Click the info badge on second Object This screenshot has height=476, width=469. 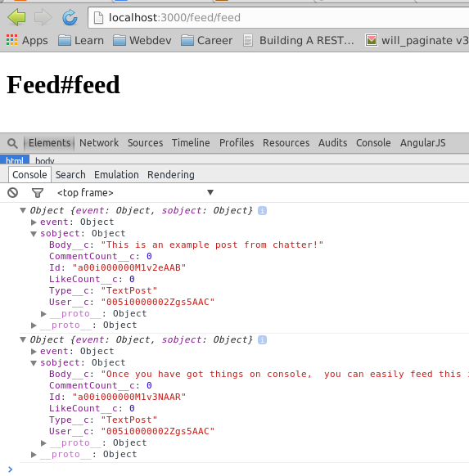[x=262, y=339]
